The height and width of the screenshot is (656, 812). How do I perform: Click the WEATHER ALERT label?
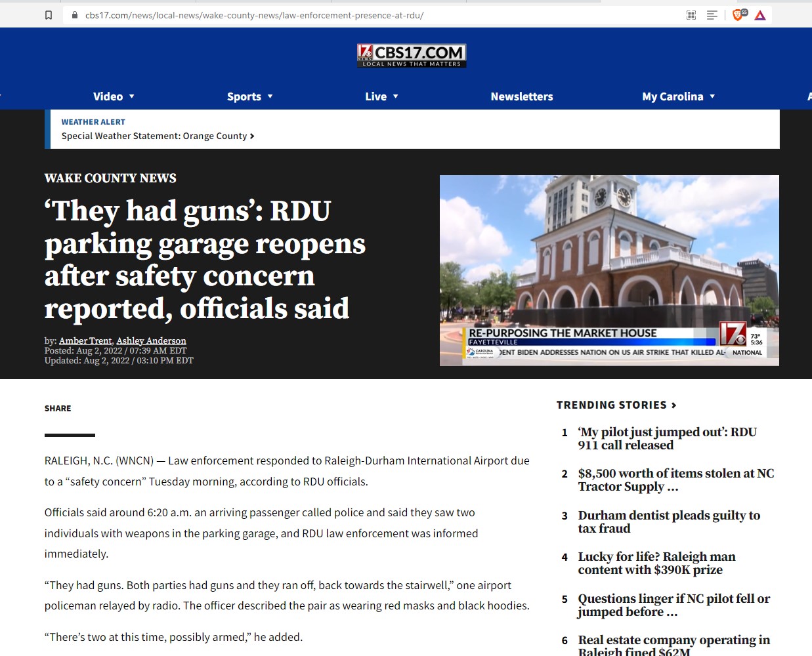[x=93, y=122]
